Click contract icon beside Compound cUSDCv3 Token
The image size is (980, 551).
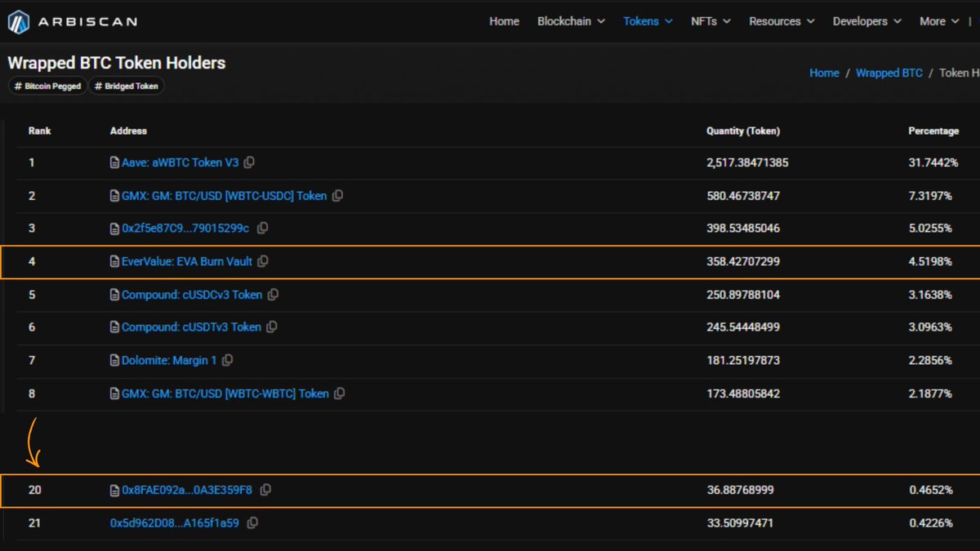click(x=115, y=295)
